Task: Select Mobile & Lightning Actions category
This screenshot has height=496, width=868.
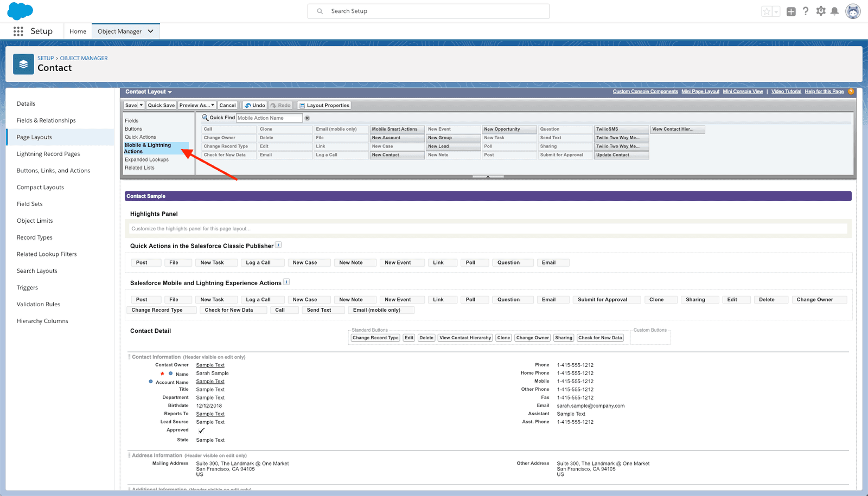Action: tap(148, 148)
